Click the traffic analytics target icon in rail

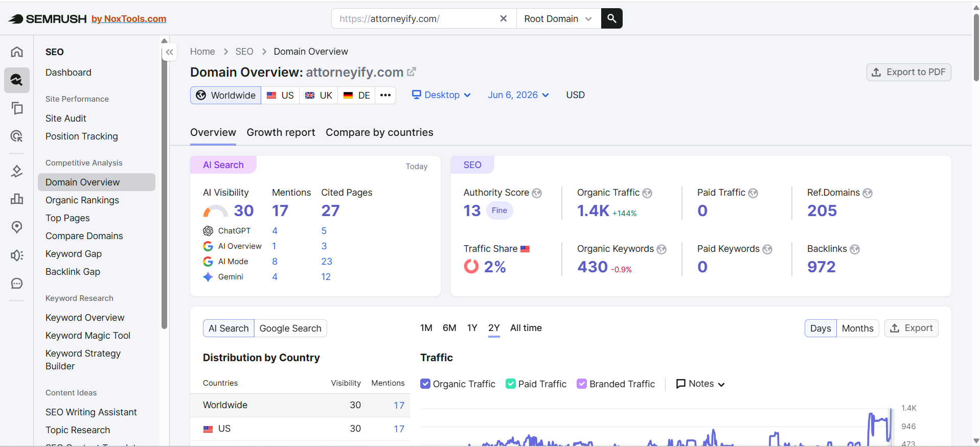[17, 136]
